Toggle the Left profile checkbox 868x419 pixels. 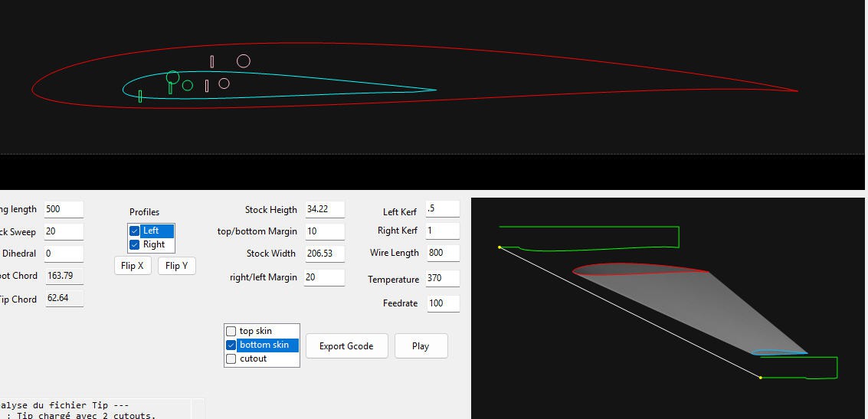click(135, 231)
